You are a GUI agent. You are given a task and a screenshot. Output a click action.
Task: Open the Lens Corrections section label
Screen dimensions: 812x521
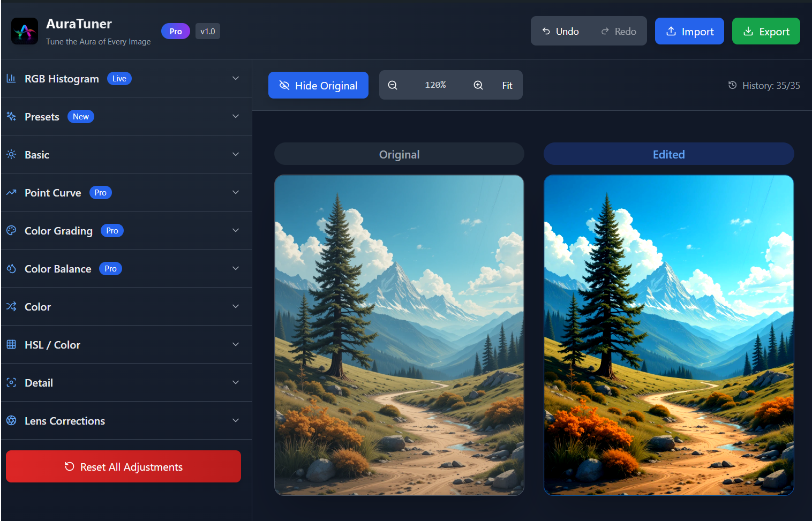(x=65, y=420)
